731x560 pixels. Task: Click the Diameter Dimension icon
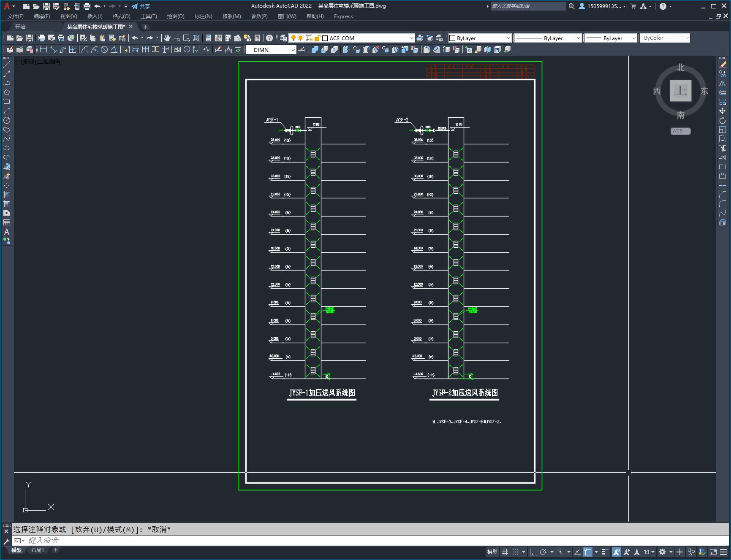[x=104, y=49]
